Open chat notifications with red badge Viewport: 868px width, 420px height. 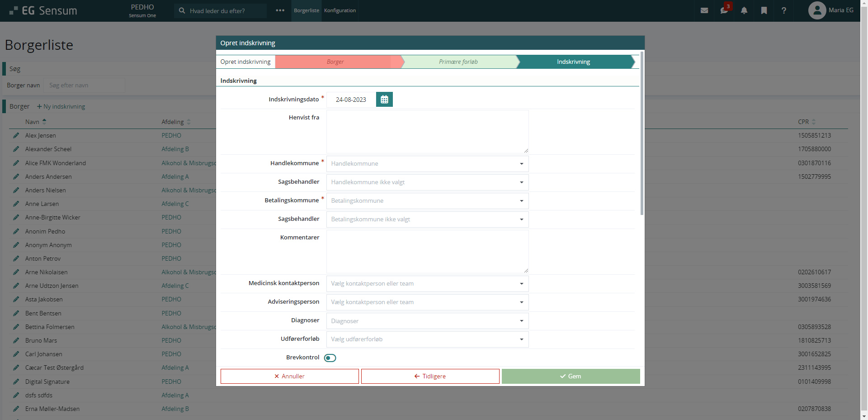(x=724, y=10)
